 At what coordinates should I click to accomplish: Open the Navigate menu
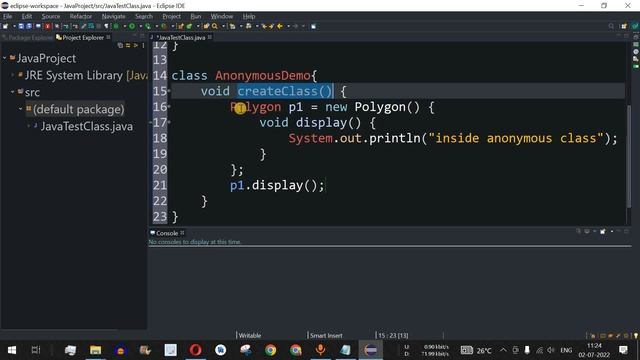tap(113, 16)
